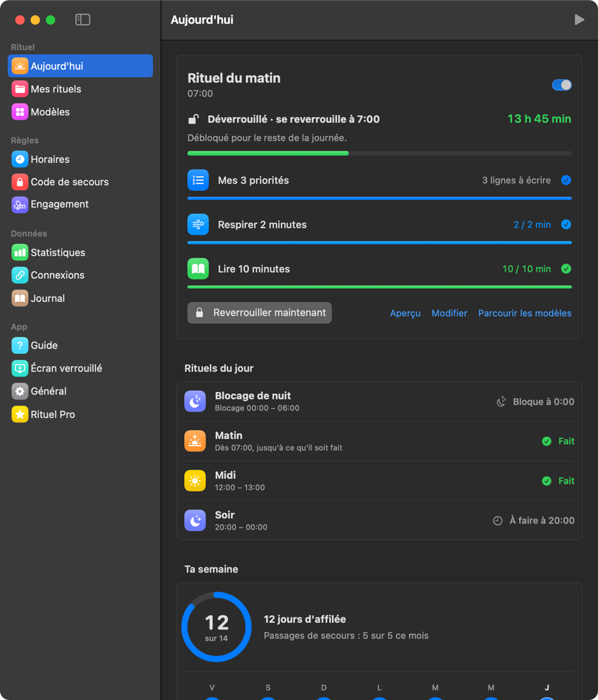Click the Journal book icon
This screenshot has width=598, height=700.
(20, 298)
